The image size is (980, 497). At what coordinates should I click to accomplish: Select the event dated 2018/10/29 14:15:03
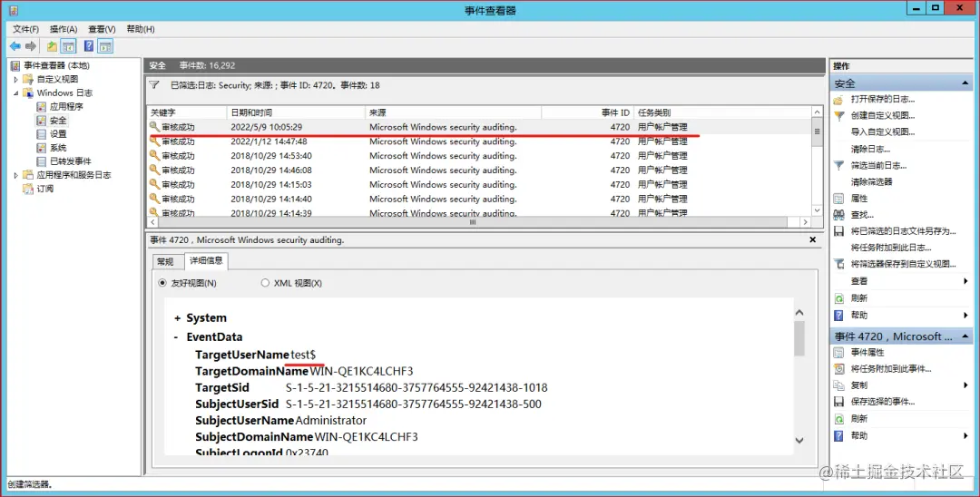point(480,184)
